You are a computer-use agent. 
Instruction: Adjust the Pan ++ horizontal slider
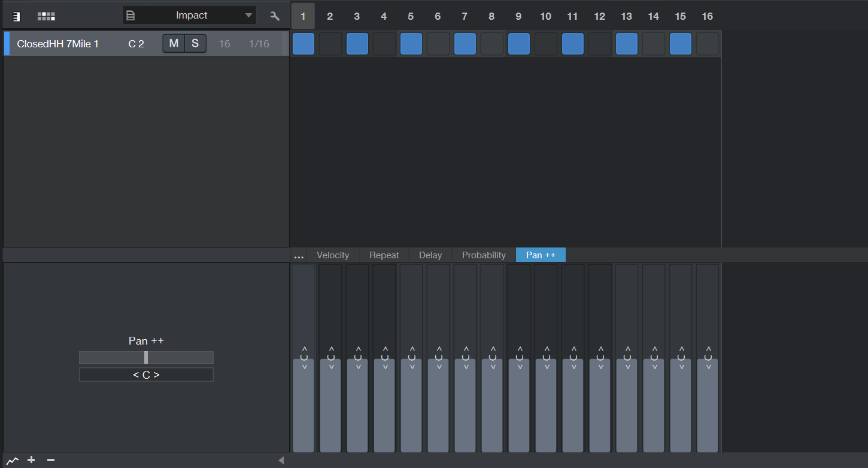tap(146, 358)
